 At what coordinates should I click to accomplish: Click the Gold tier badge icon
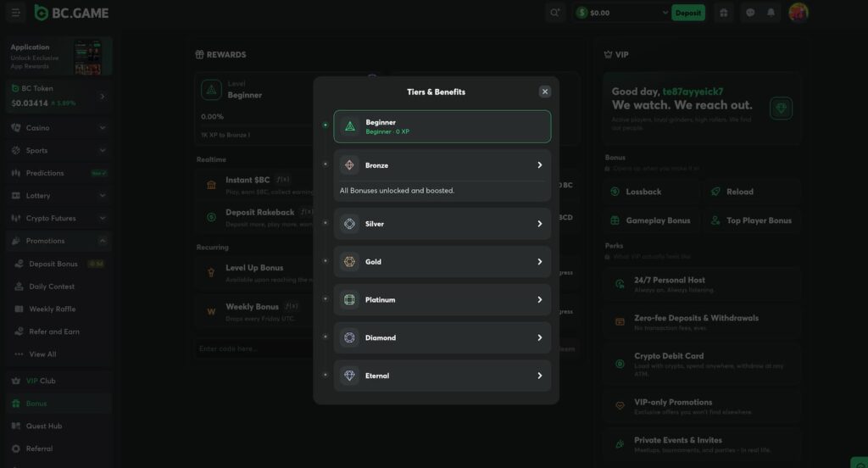tap(349, 261)
